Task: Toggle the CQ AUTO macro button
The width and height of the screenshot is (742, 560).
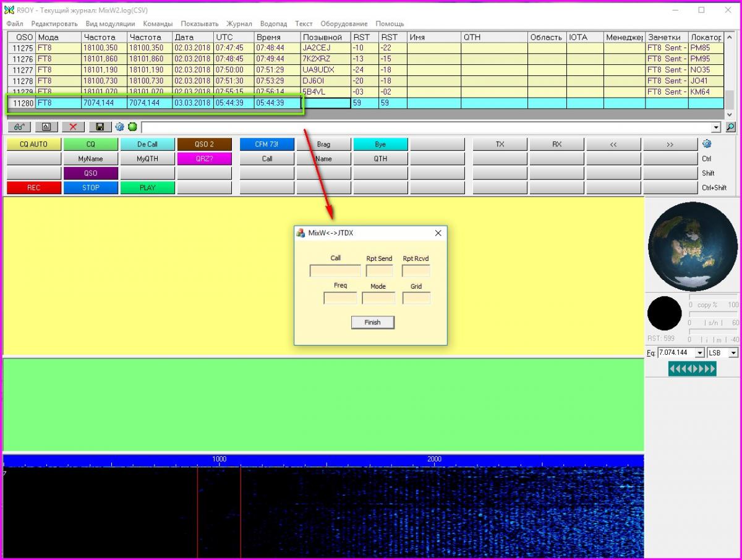Action: [34, 144]
